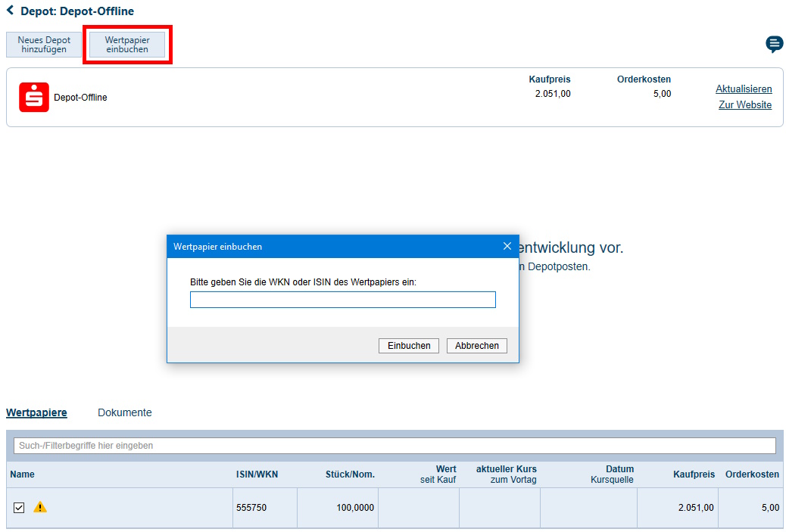Close the Wertpapier einbuchen dialog
This screenshot has height=532, width=786.
pyautogui.click(x=507, y=247)
